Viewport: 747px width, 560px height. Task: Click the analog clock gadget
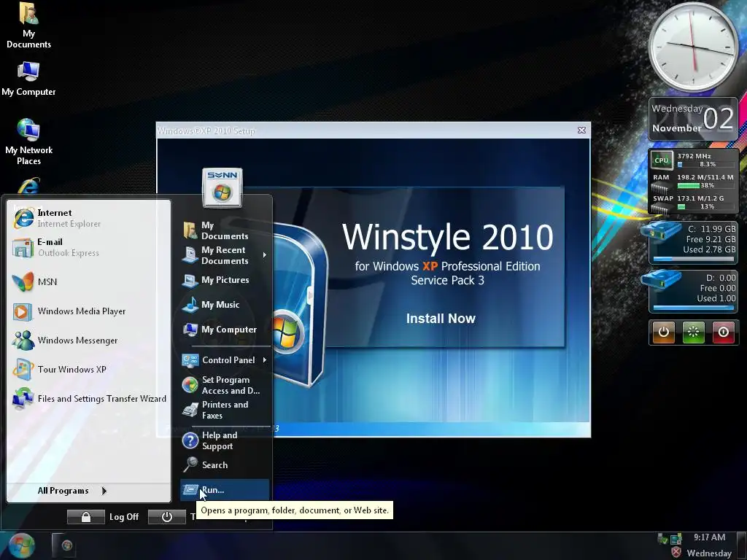693,46
